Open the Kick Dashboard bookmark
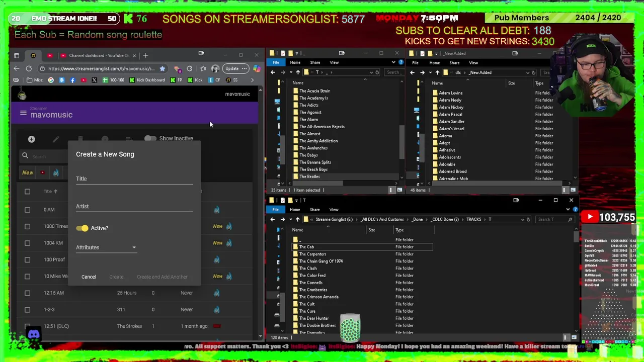 click(147, 80)
